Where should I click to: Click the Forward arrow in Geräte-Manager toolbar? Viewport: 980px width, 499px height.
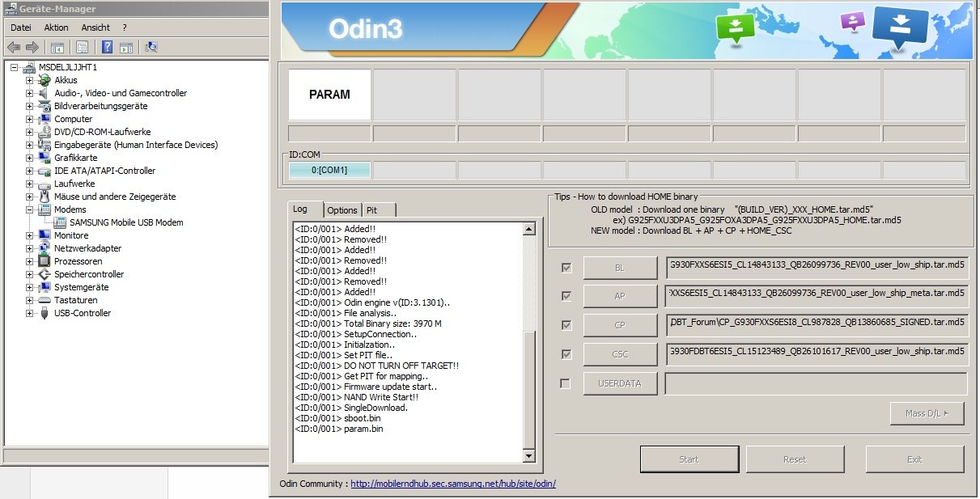click(x=32, y=47)
